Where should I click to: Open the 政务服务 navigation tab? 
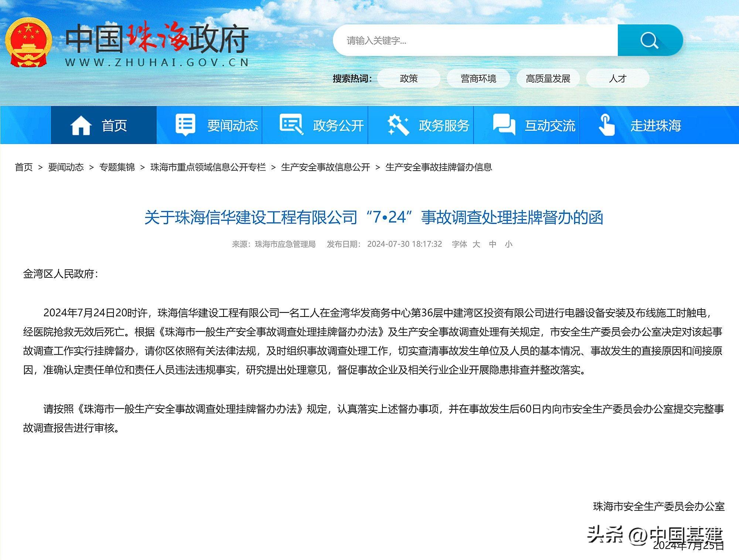pos(421,125)
